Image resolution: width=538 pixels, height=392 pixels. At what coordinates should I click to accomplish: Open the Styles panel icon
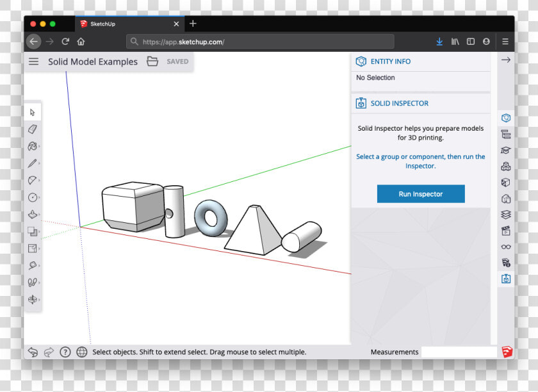pyautogui.click(x=506, y=199)
